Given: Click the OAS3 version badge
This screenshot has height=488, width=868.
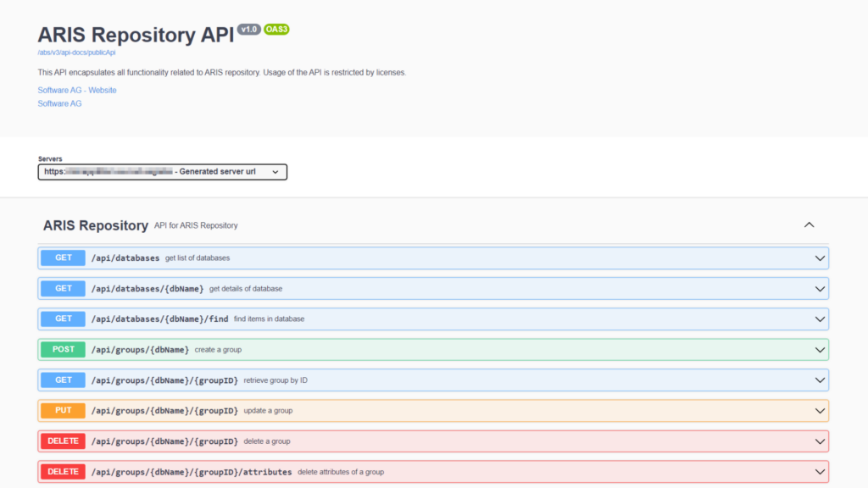Looking at the screenshot, I should click(x=276, y=30).
